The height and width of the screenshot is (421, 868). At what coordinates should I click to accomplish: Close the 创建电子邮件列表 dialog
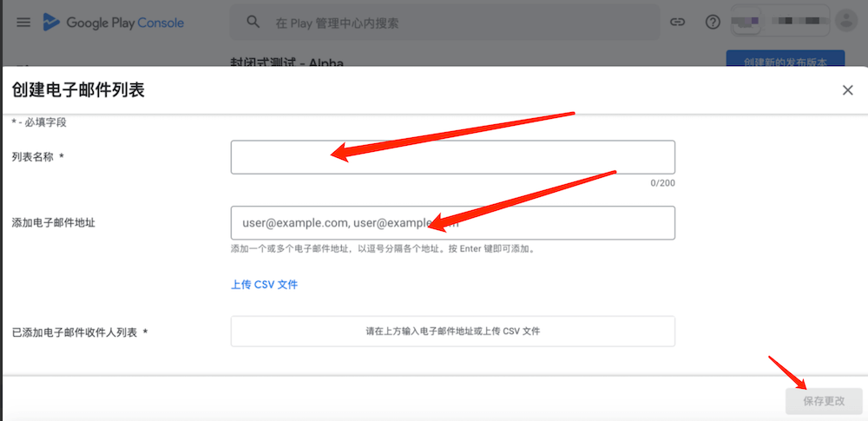pos(848,90)
